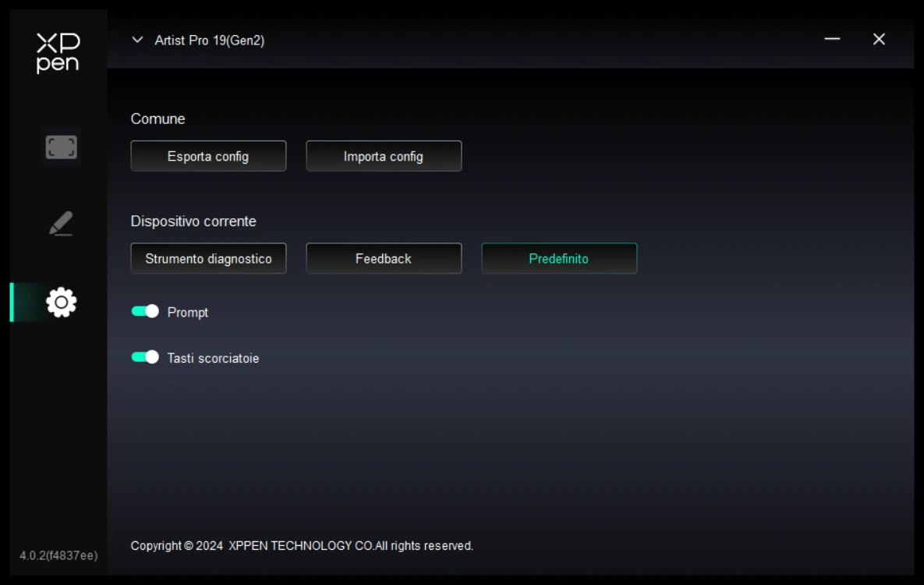The width and height of the screenshot is (924, 585).
Task: Open the pen settings icon in sidebar
Action: coord(61,223)
